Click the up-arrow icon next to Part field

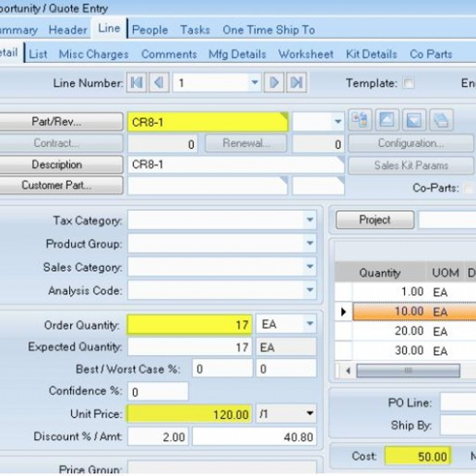tap(387, 120)
